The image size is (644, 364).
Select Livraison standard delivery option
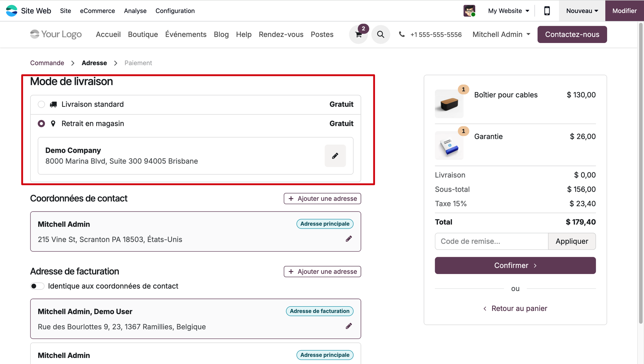point(41,104)
